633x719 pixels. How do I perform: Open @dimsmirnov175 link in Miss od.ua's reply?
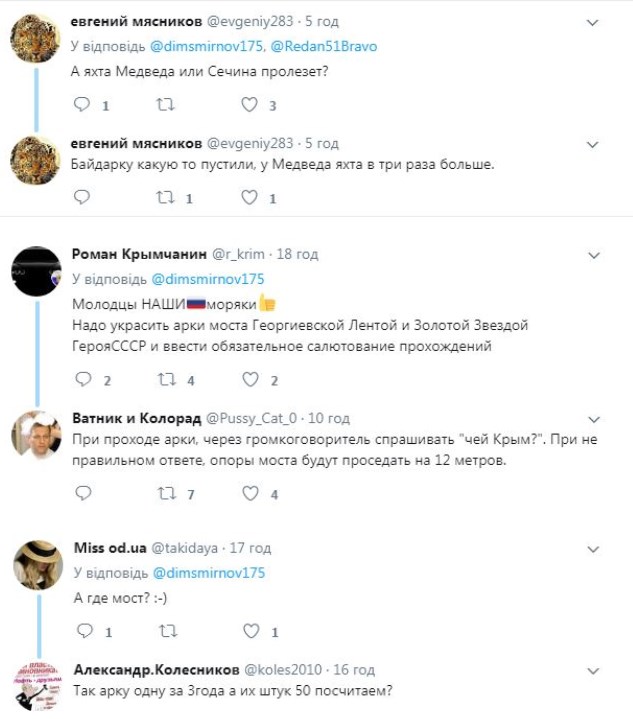click(208, 573)
